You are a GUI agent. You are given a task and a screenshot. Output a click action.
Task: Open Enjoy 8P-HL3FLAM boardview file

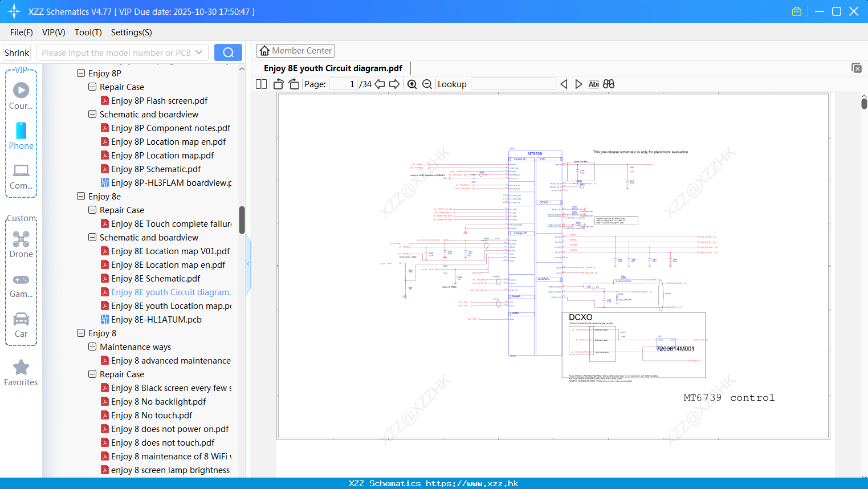coord(171,182)
